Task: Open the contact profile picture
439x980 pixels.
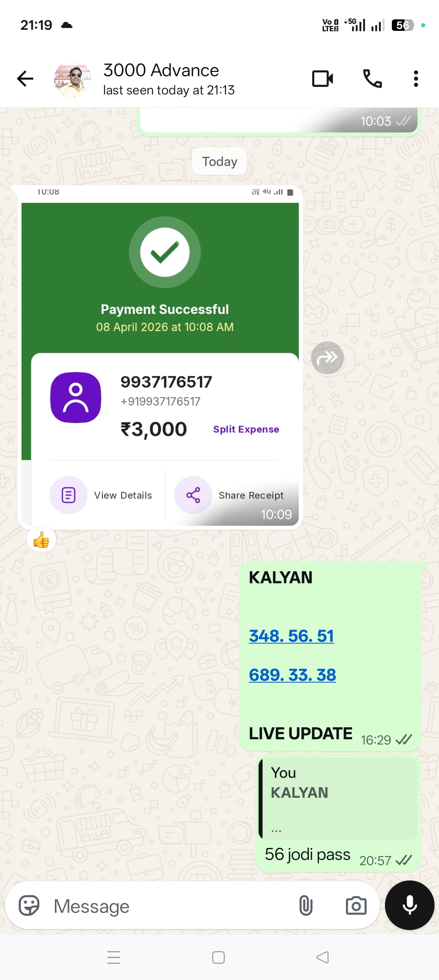Action: point(72,80)
